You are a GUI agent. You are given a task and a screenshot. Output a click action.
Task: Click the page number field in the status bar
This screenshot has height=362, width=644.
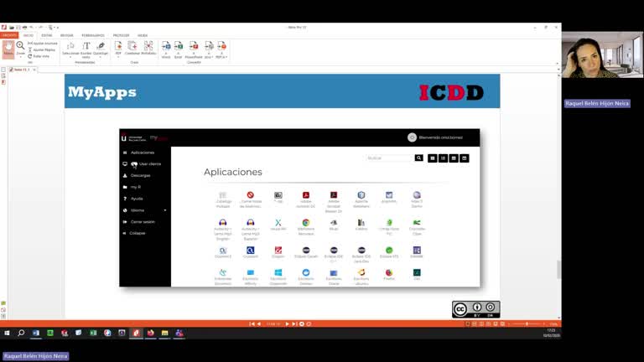click(273, 323)
